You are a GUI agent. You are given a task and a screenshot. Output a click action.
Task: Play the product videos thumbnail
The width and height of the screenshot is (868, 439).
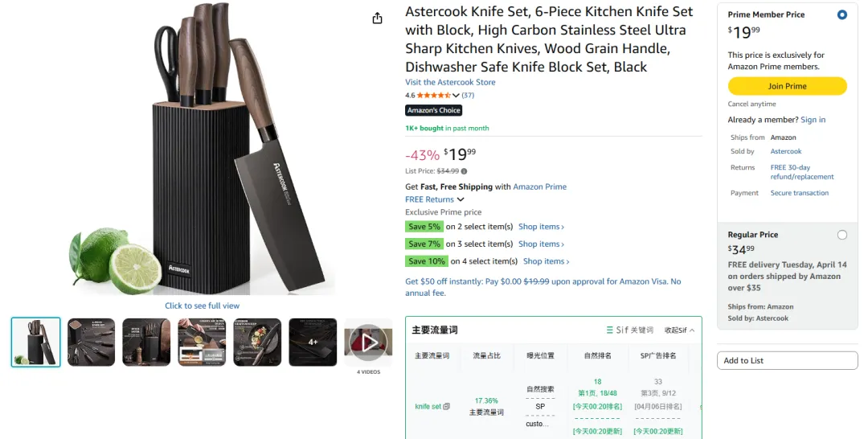click(368, 343)
